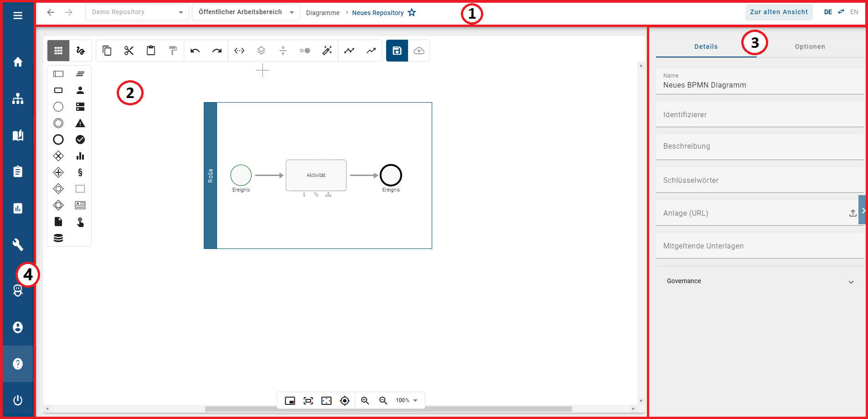The image size is (868, 419).
Task: Open the wrench (admin tools) sidebar icon
Action: click(x=18, y=245)
